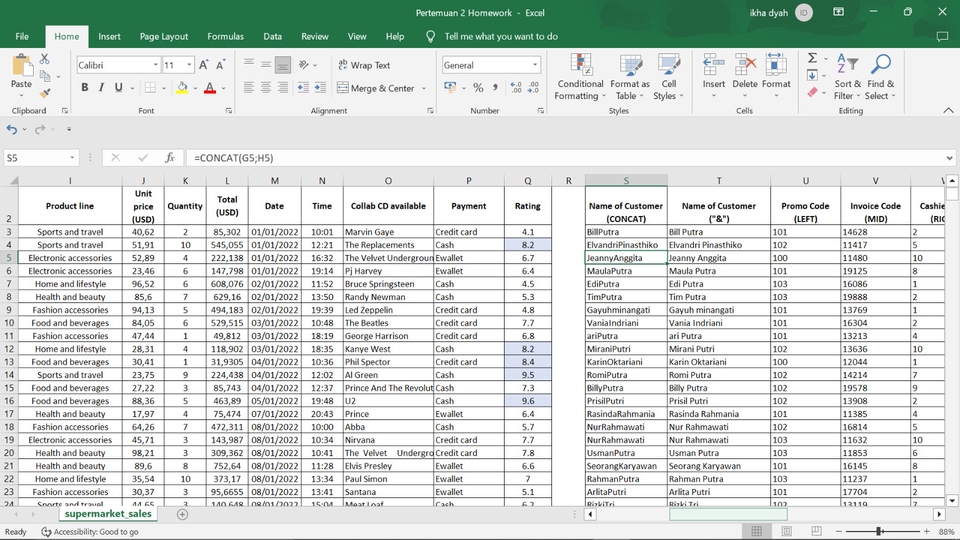960x540 pixels.
Task: Toggle Bold formatting
Action: point(84,88)
